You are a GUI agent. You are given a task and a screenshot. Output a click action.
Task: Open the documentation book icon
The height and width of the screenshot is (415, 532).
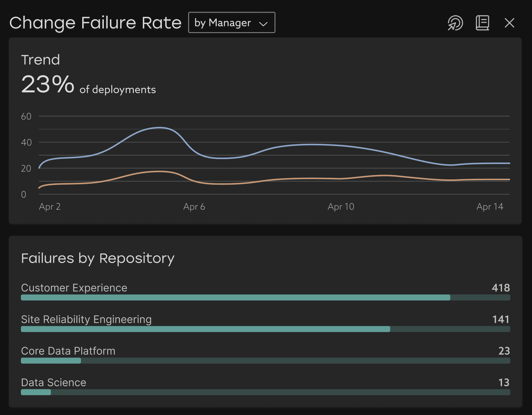click(482, 23)
